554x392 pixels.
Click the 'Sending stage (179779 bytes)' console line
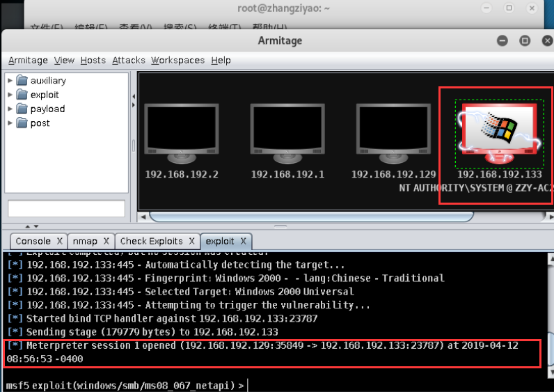click(143, 332)
